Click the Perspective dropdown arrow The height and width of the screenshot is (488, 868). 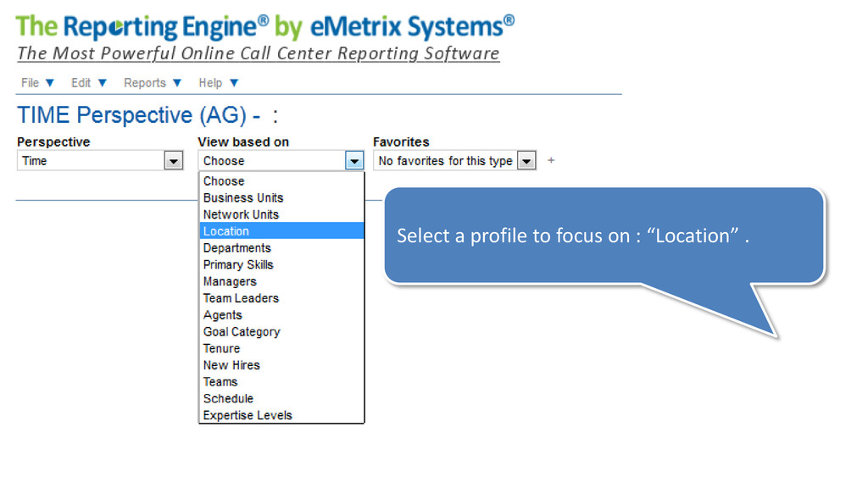point(173,161)
